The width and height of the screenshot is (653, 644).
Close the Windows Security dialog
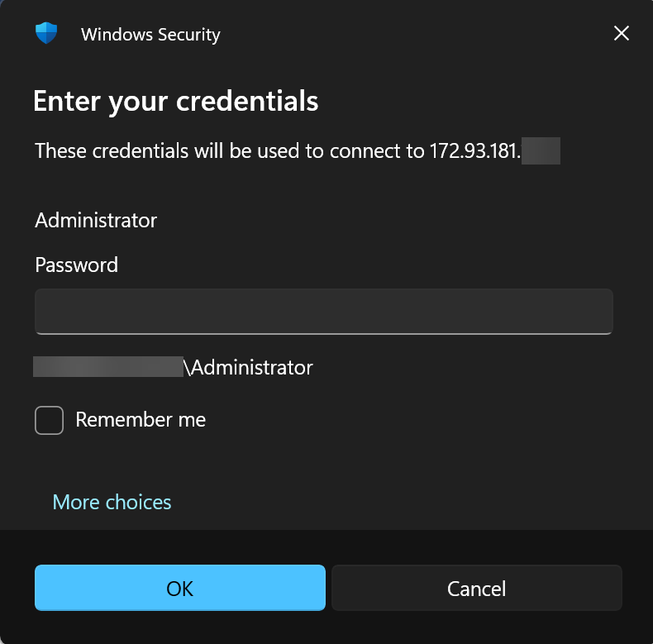point(622,34)
